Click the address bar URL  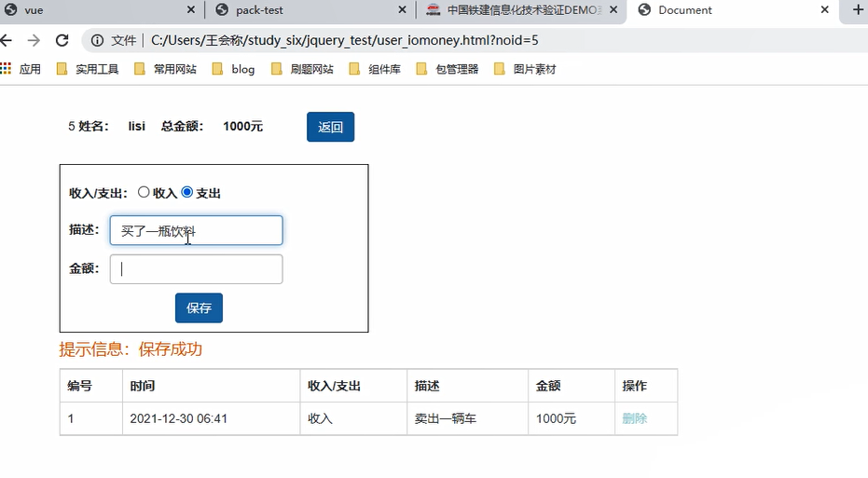[344, 40]
